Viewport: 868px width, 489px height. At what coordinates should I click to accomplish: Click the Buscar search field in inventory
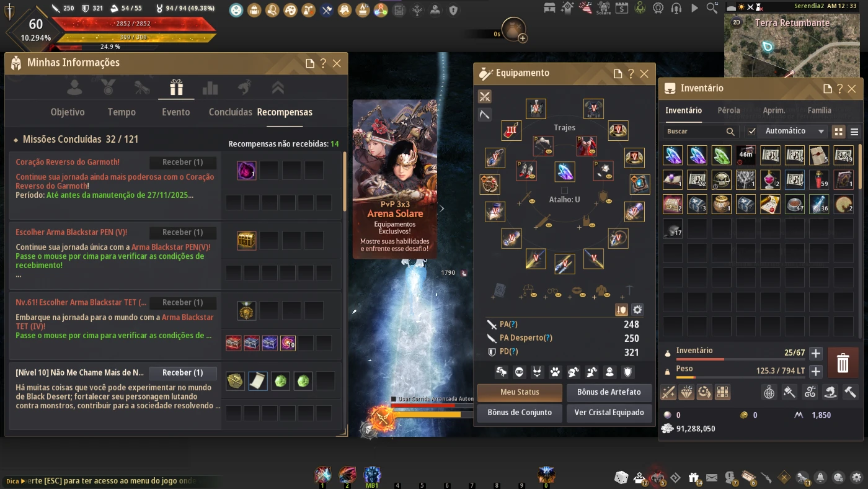(694, 132)
